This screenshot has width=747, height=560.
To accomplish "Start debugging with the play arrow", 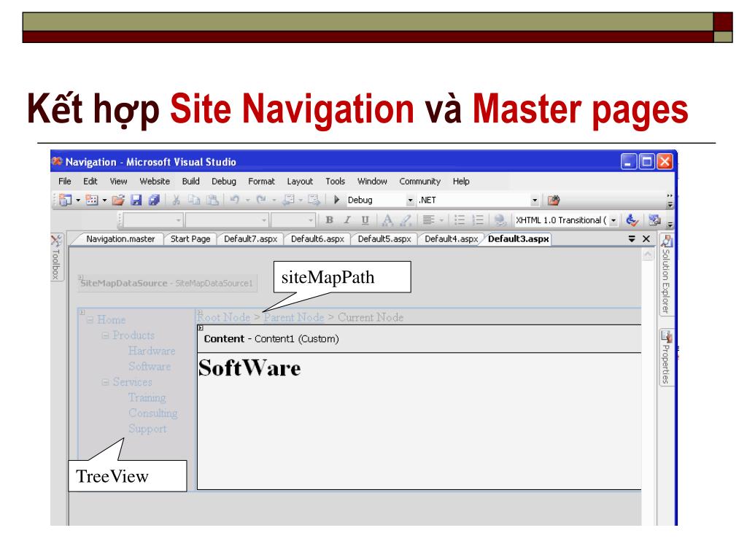I will 336,200.
